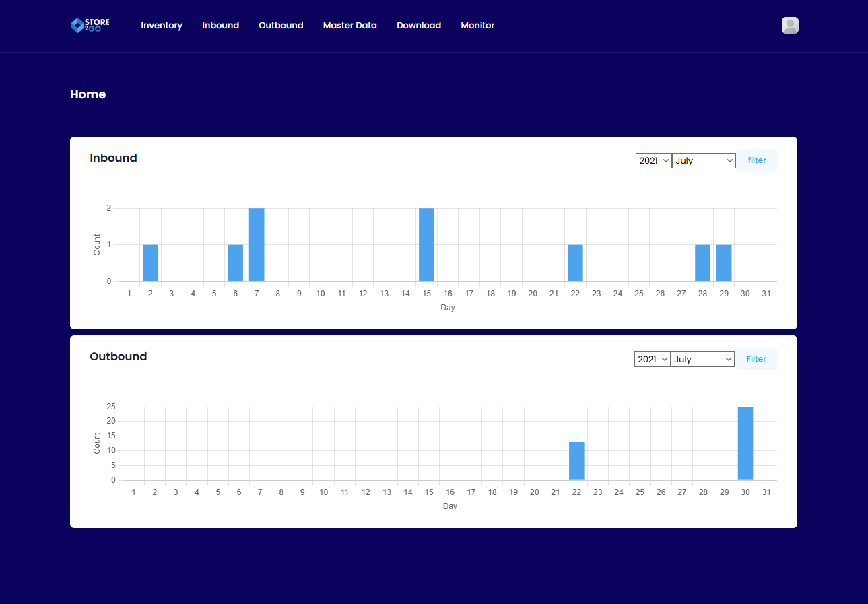Select the Outbound bar for day 30

tap(745, 443)
